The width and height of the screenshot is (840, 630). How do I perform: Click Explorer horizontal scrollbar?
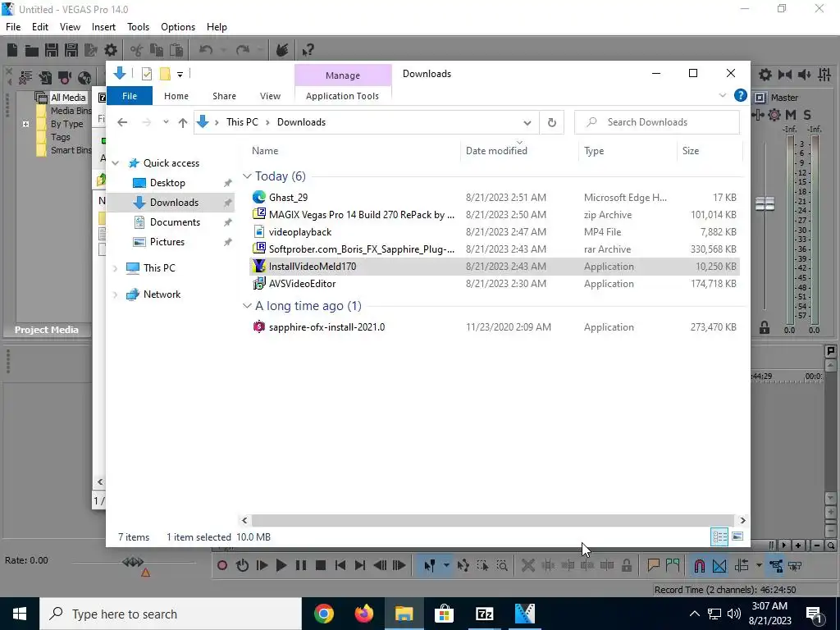pos(492,520)
